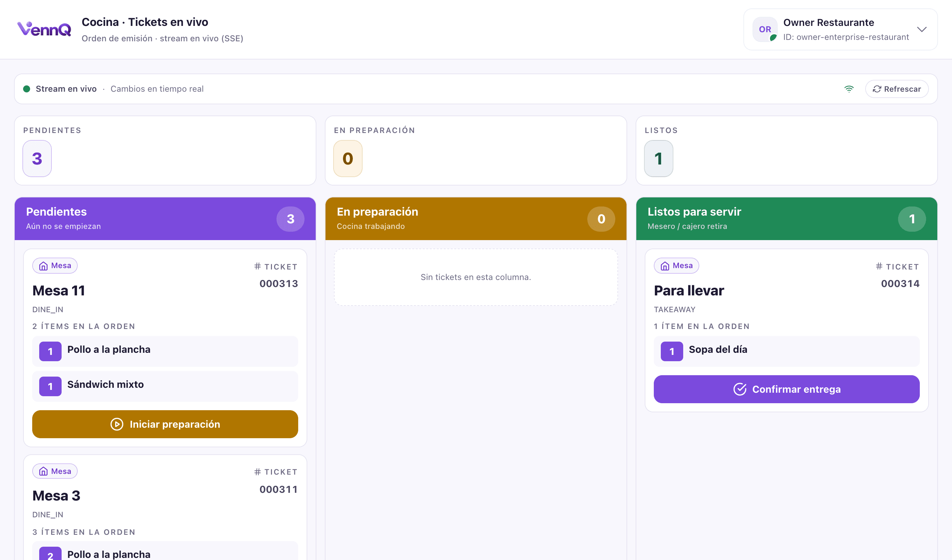
Task: Click the Pendientes column header title
Action: click(x=56, y=212)
